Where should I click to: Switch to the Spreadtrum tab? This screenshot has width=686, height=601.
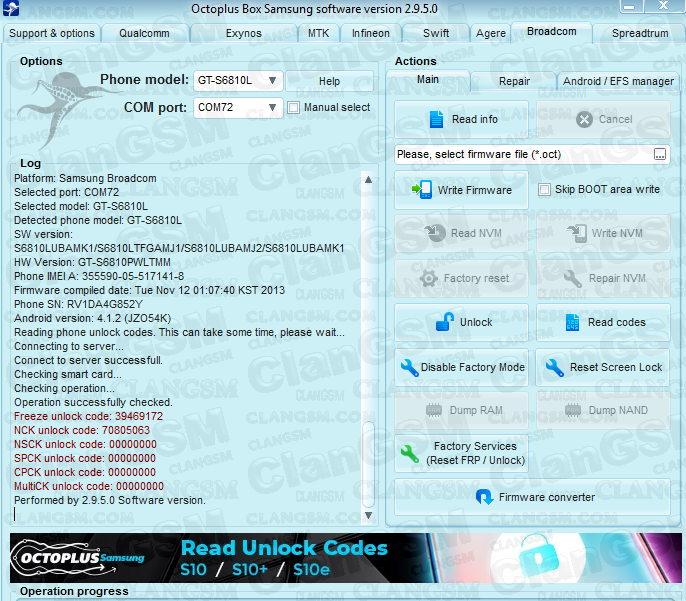[x=640, y=33]
